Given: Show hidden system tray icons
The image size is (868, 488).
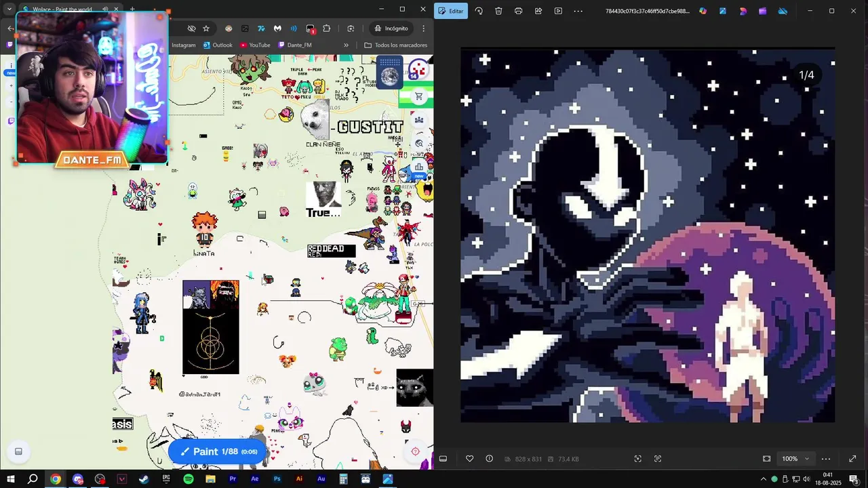Looking at the screenshot, I should [764, 479].
